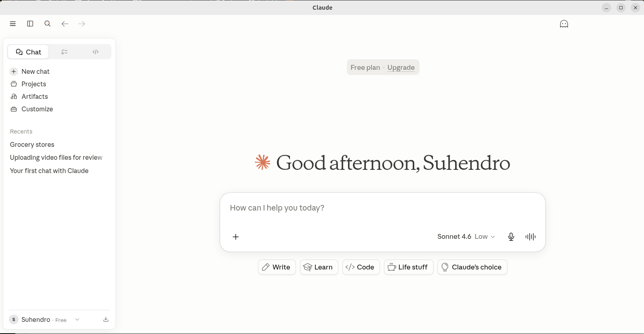Open Projects in sidebar
644x334 pixels.
click(x=59, y=84)
